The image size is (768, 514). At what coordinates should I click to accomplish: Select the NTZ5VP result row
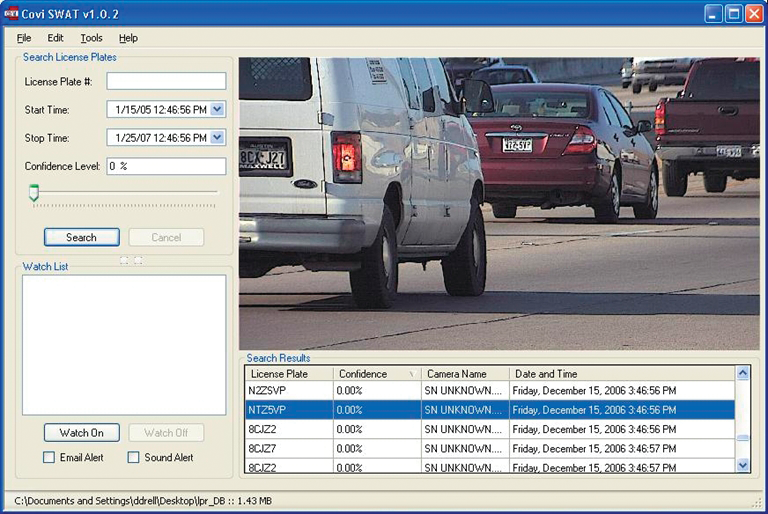pos(490,410)
